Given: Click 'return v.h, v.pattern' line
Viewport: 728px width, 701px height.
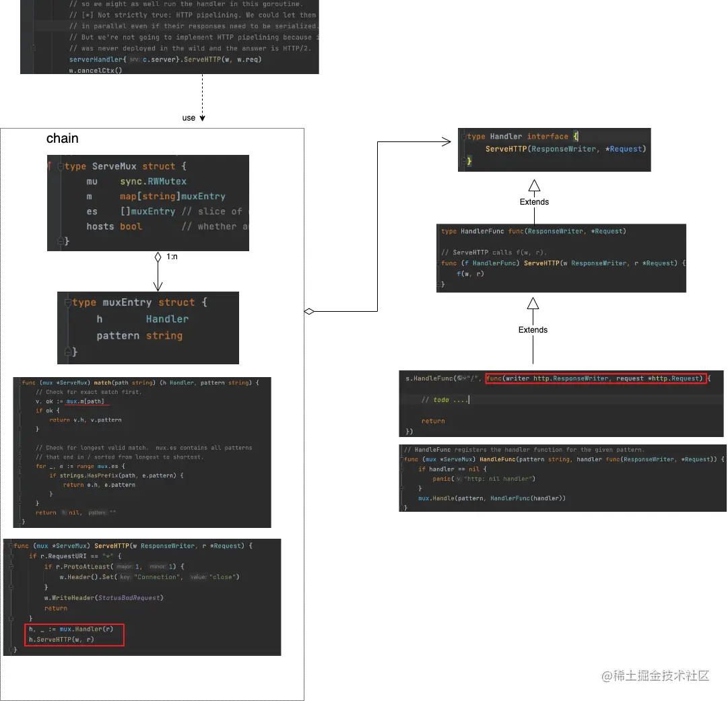Looking at the screenshot, I should [x=86, y=420].
